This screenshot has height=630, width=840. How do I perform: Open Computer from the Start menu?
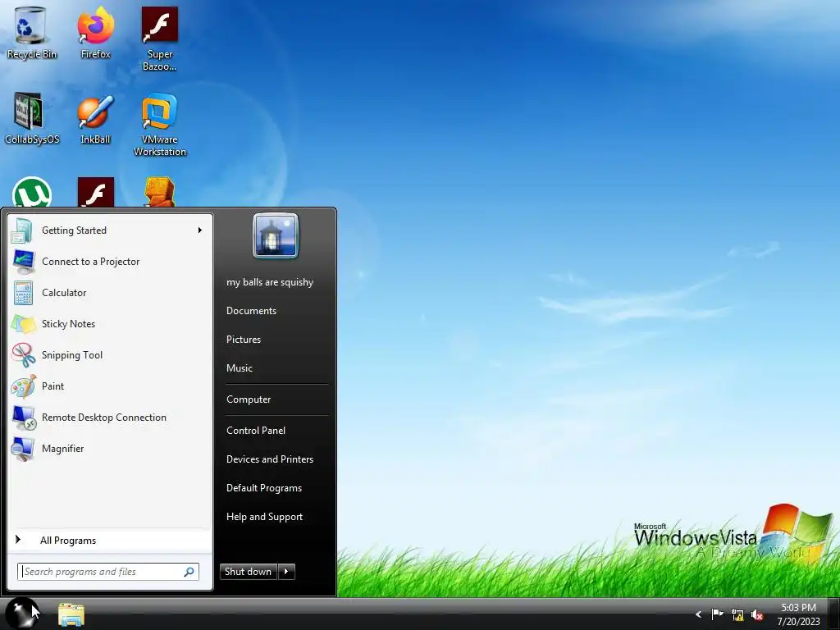[249, 399]
